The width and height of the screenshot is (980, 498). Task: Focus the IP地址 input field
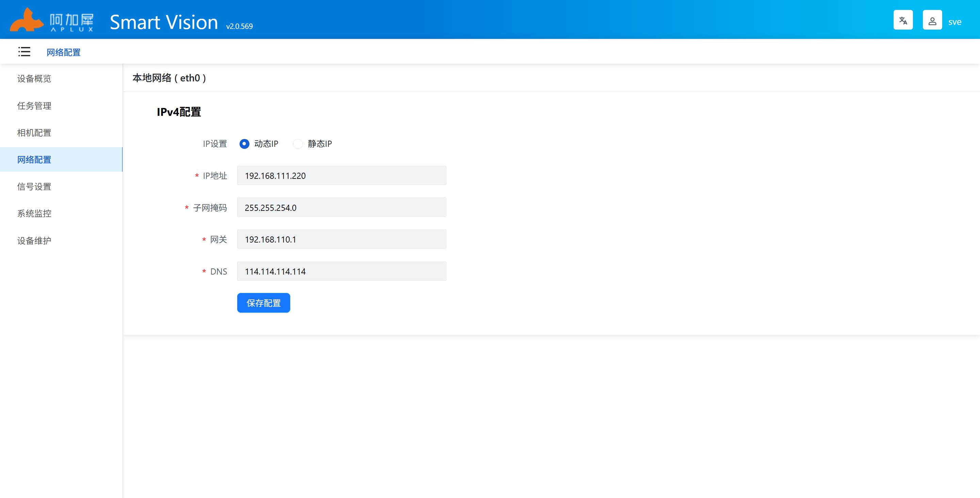point(341,175)
